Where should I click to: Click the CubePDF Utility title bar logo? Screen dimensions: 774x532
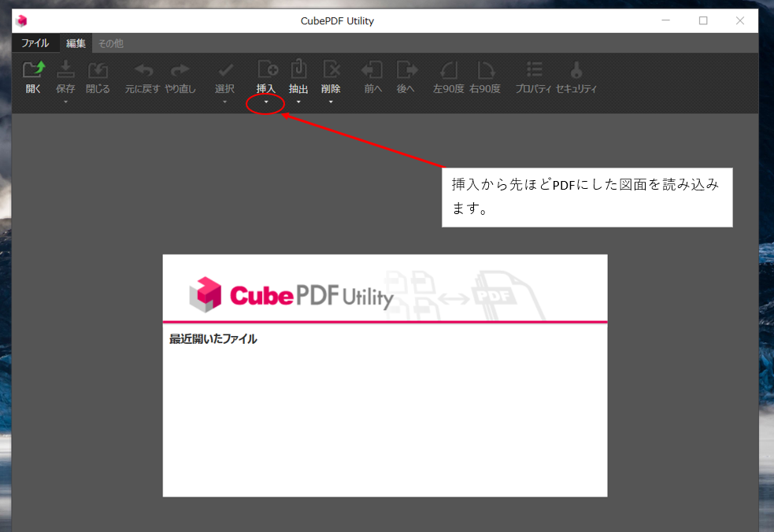click(21, 20)
